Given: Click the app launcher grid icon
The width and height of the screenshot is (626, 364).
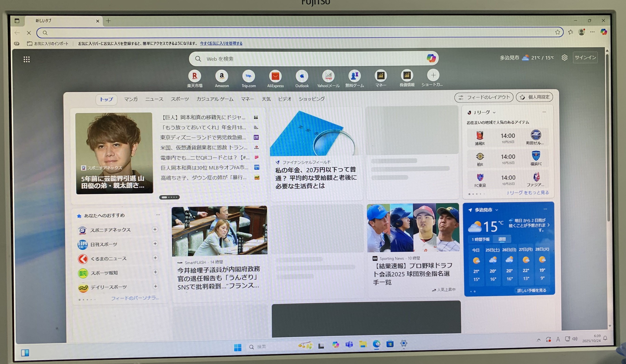Looking at the screenshot, I should tap(27, 59).
